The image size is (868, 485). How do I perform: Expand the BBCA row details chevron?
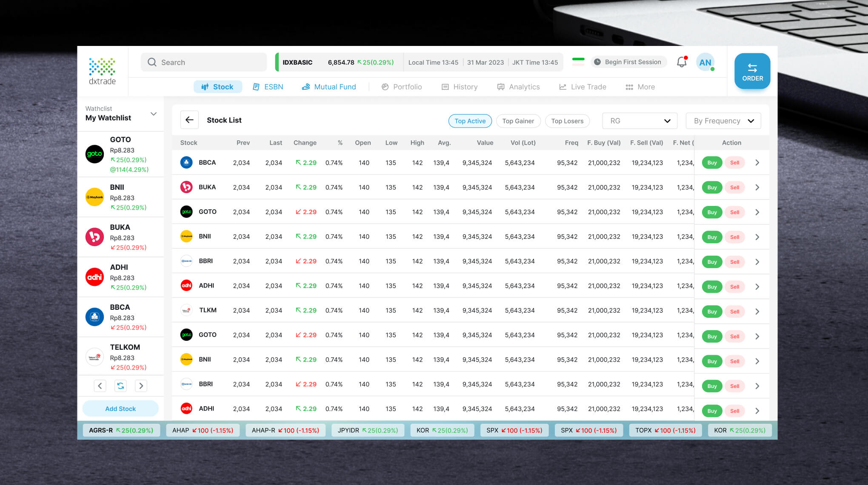point(757,163)
